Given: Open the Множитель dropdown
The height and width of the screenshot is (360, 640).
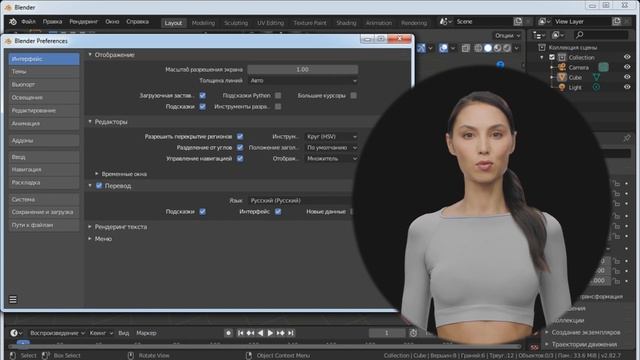Looking at the screenshot, I should pyautogui.click(x=331, y=158).
